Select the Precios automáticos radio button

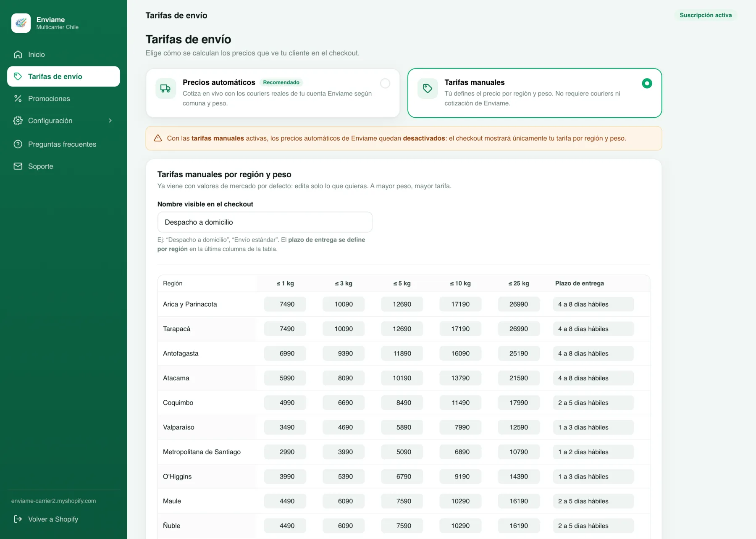point(385,83)
